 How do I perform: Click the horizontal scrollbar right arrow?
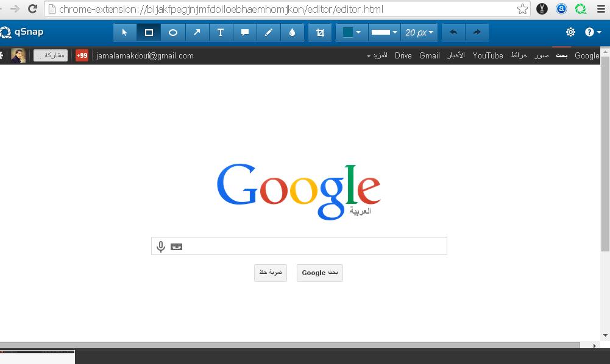(594, 345)
